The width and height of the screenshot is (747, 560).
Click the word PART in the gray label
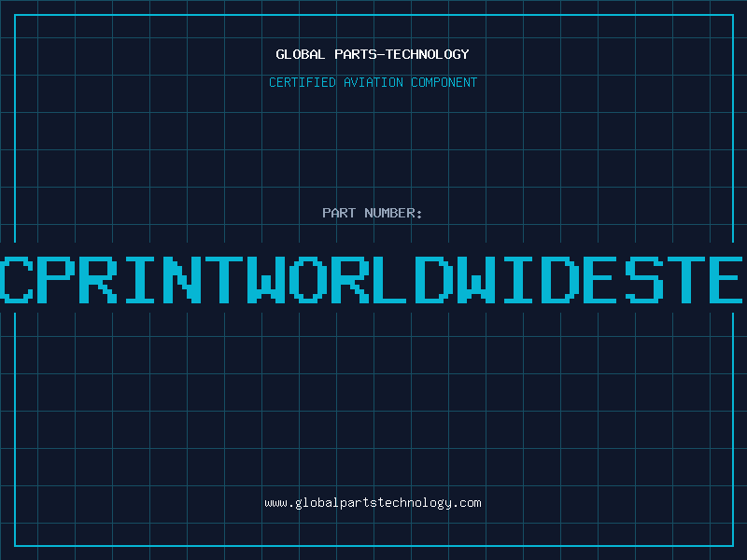tap(339, 213)
